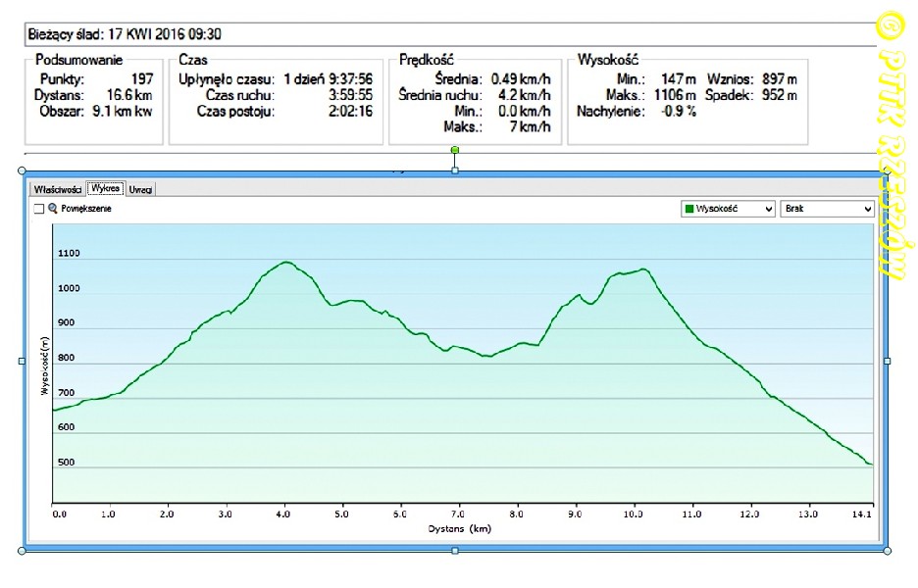Image resolution: width=918 pixels, height=588 pixels.
Task: Open the Uwagi tab
Action: click(140, 189)
